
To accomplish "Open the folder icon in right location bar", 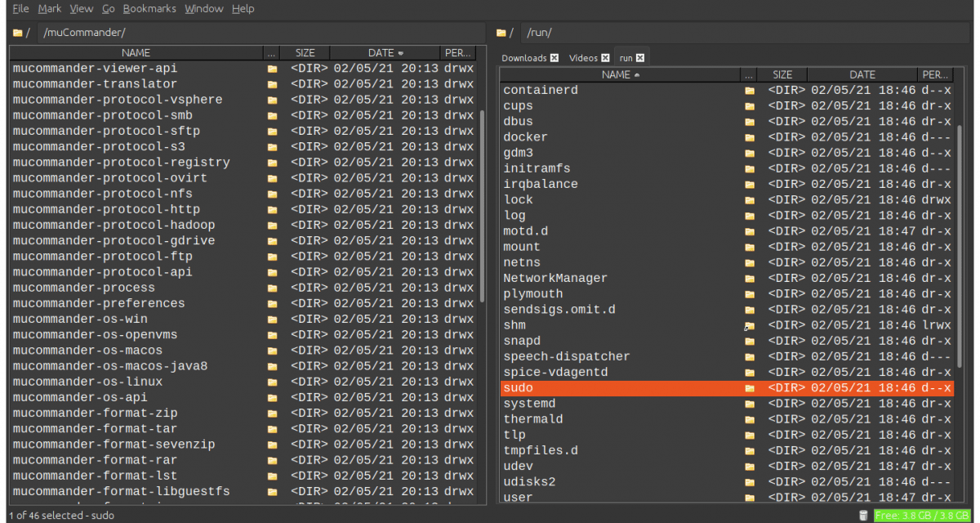I will 501,32.
